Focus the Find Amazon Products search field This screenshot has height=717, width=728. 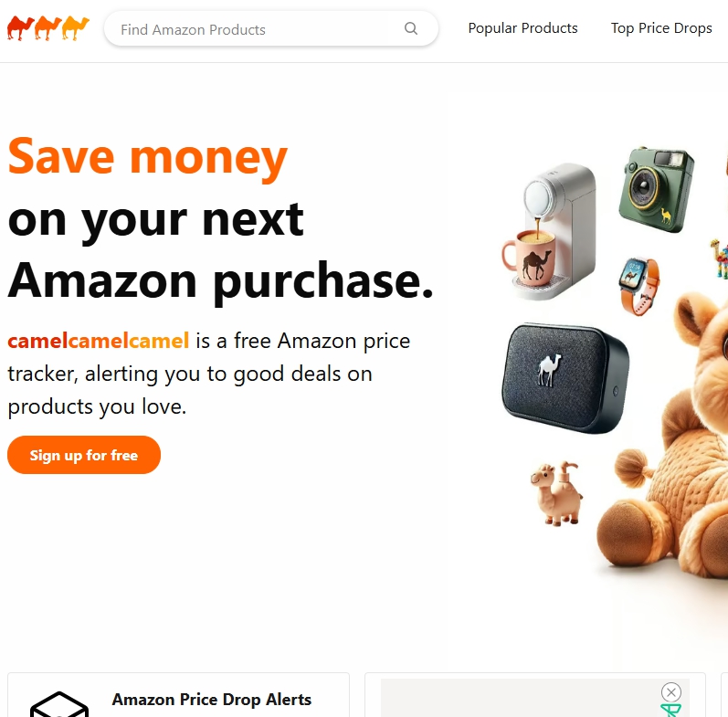(x=270, y=29)
